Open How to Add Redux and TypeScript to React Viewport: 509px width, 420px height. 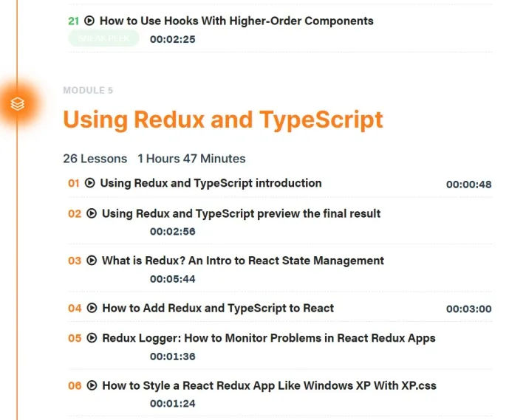[218, 308]
